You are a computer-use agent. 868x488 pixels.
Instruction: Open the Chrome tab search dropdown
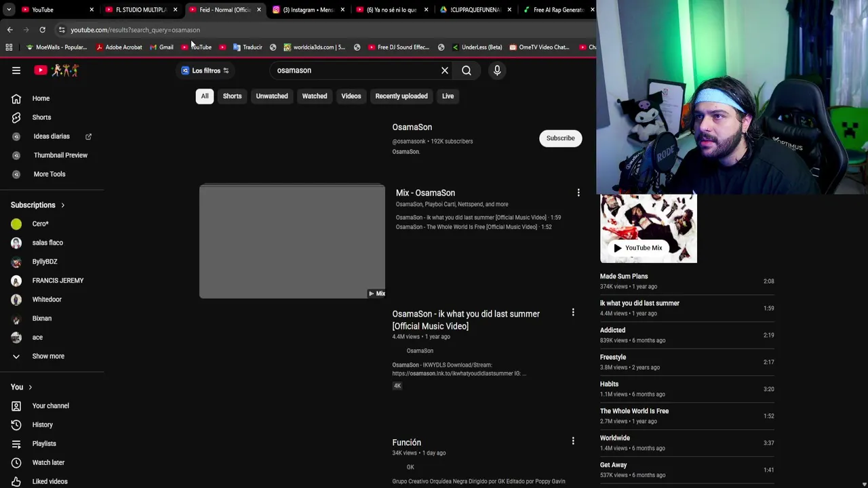tap(8, 9)
